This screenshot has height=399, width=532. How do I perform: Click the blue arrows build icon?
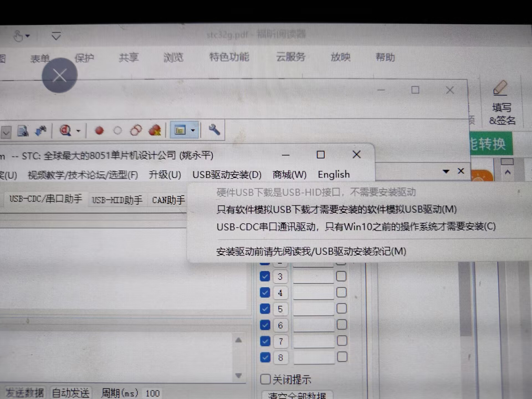[41, 131]
